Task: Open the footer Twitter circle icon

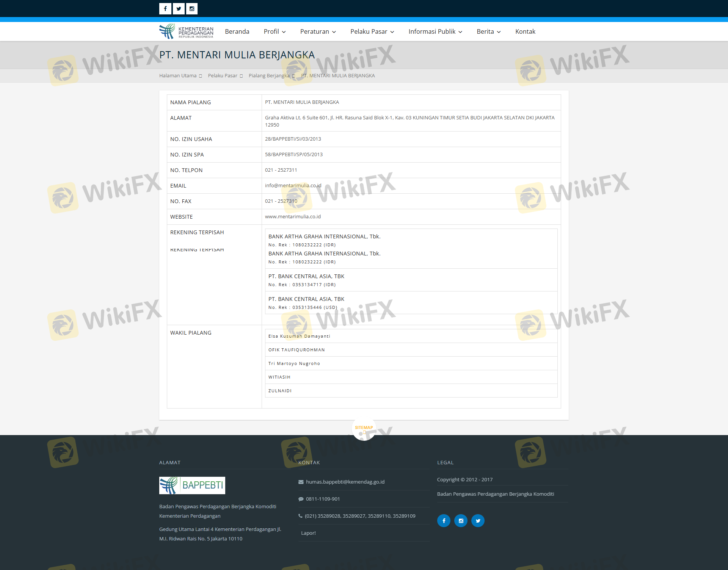Action: [478, 521]
